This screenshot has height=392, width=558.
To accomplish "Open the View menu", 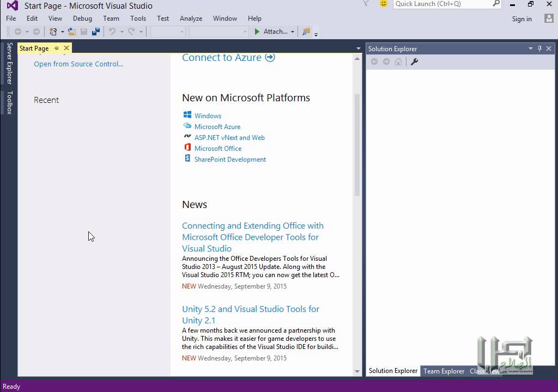I will [x=55, y=19].
